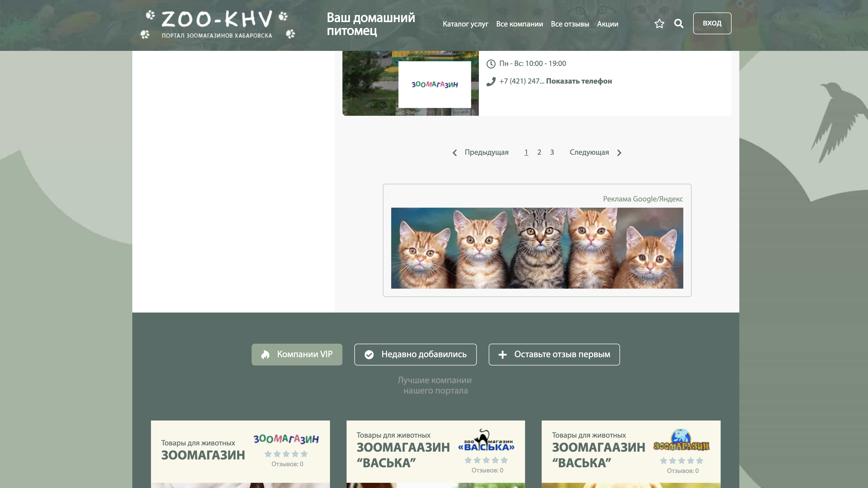Viewport: 868px width, 488px height.
Task: Open the Каталог услуг menu
Action: pos(465,24)
